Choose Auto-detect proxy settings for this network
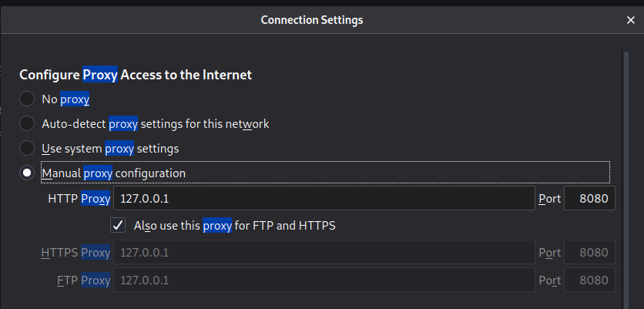 27,123
